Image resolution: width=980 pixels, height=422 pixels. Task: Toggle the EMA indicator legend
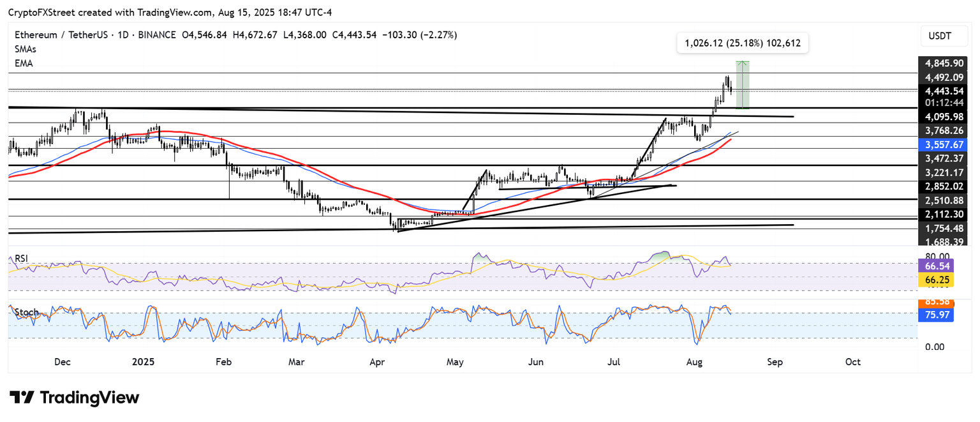pos(24,63)
